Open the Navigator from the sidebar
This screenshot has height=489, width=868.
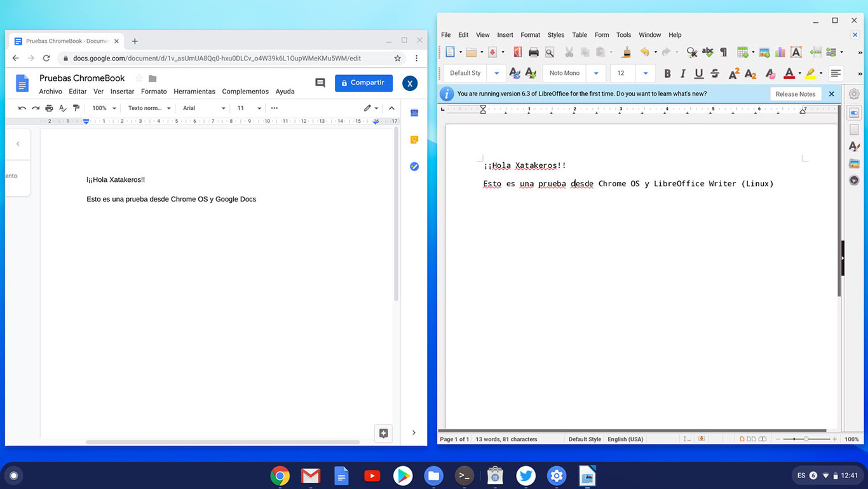[854, 180]
